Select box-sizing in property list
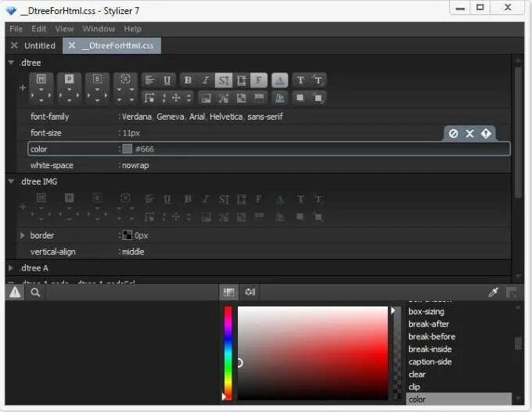The width and height of the screenshot is (532, 412). (426, 311)
